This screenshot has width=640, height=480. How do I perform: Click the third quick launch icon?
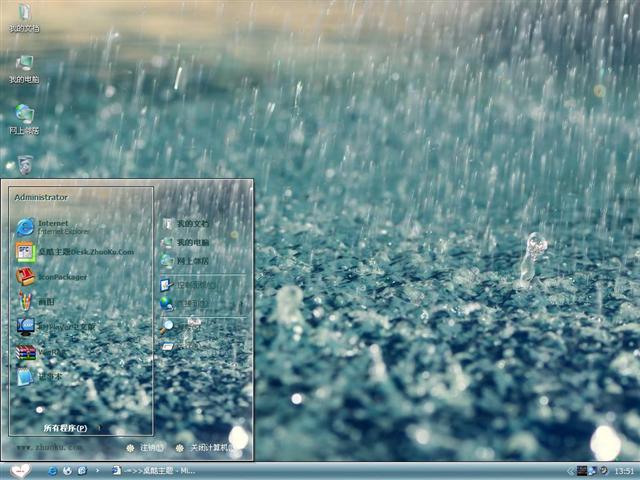pos(82,471)
